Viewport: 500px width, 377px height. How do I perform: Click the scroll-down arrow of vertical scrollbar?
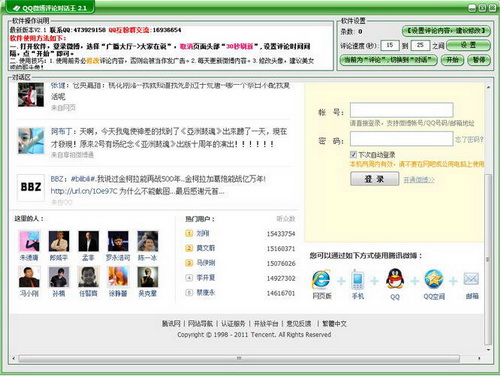click(x=488, y=350)
